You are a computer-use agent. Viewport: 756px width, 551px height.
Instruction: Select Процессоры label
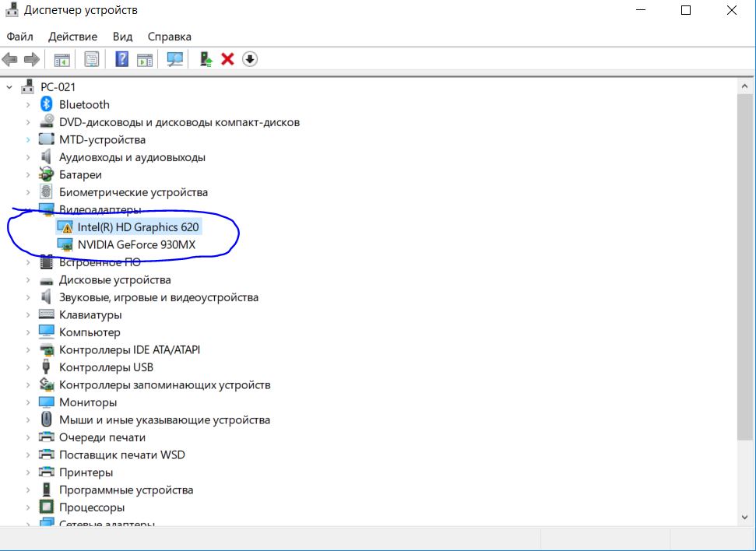click(92, 507)
